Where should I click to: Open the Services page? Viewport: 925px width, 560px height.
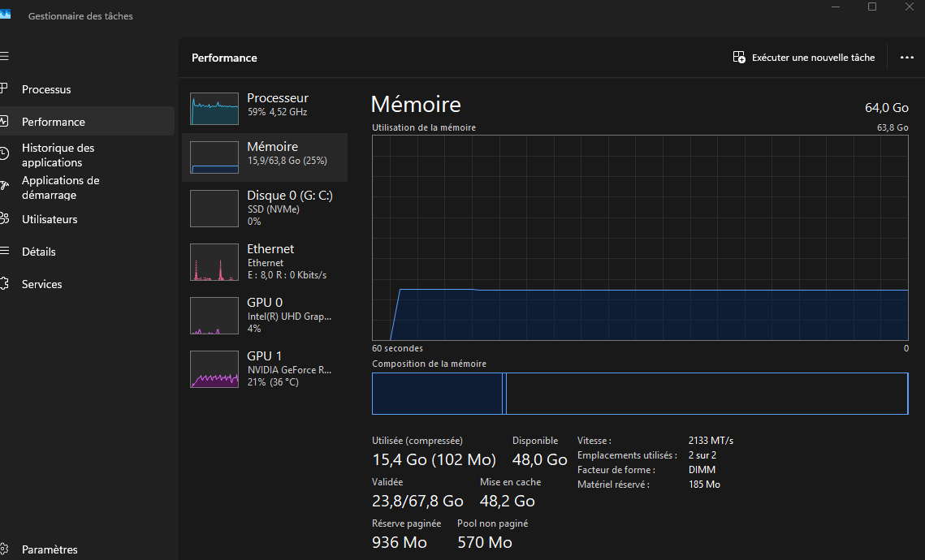click(x=41, y=284)
